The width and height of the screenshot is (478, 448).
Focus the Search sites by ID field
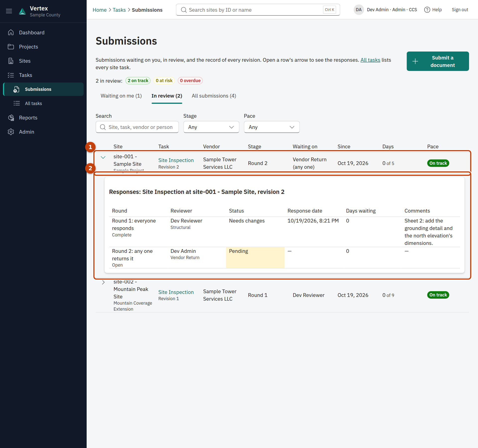coord(258,10)
